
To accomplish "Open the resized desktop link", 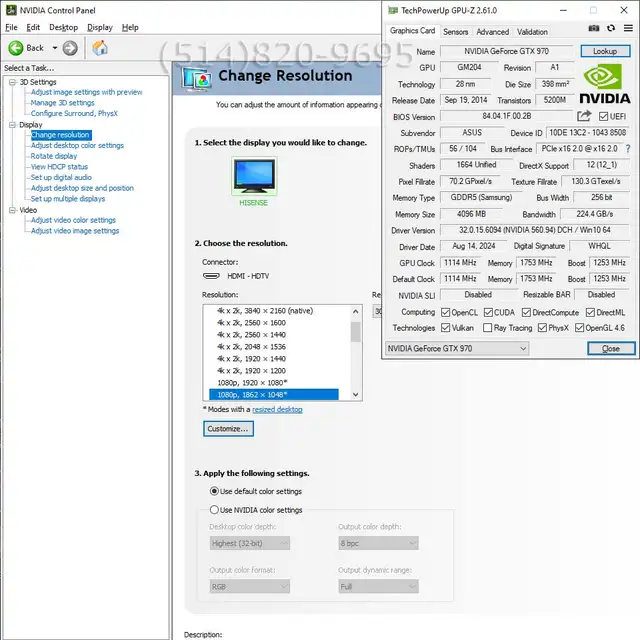I will (277, 409).
